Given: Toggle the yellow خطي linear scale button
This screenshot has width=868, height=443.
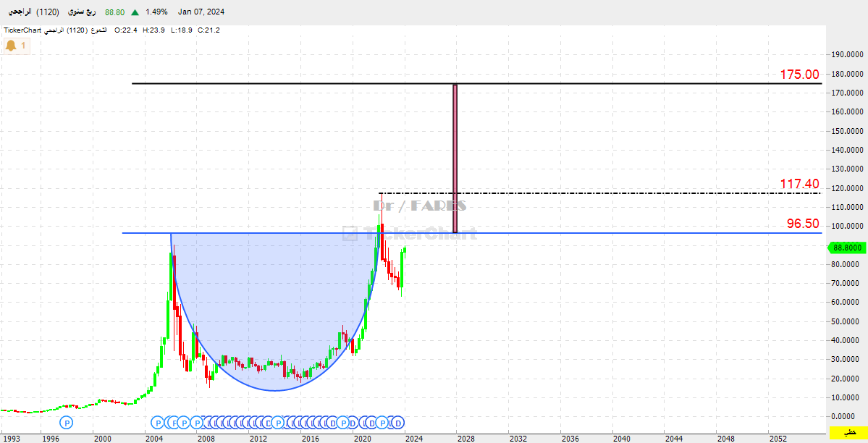Looking at the screenshot, I should coord(848,432).
